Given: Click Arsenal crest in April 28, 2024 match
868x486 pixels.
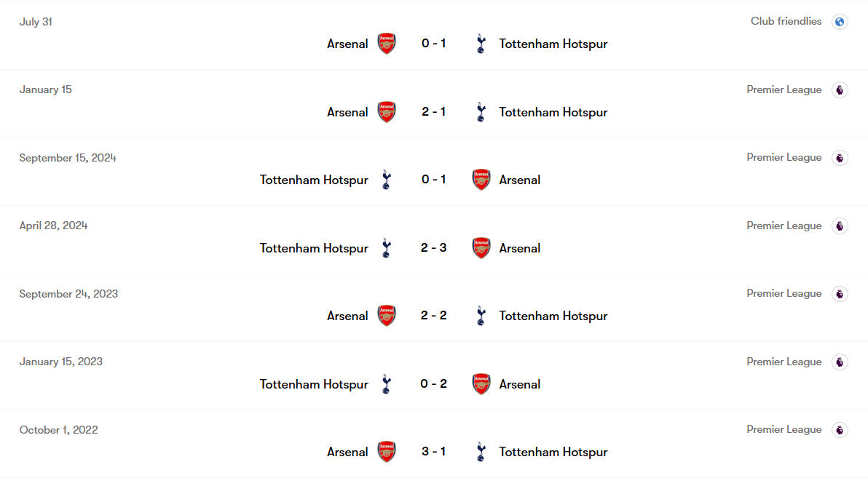Looking at the screenshot, I should pyautogui.click(x=481, y=248).
